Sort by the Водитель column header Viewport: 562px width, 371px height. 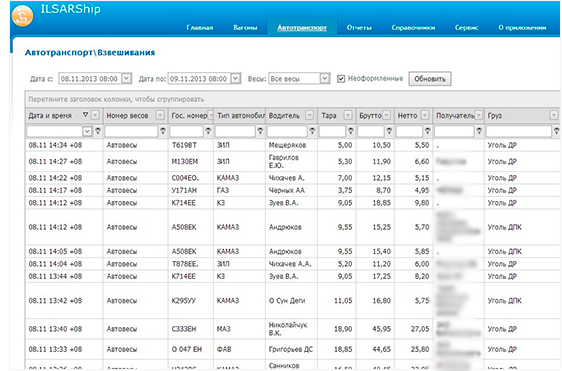click(284, 115)
